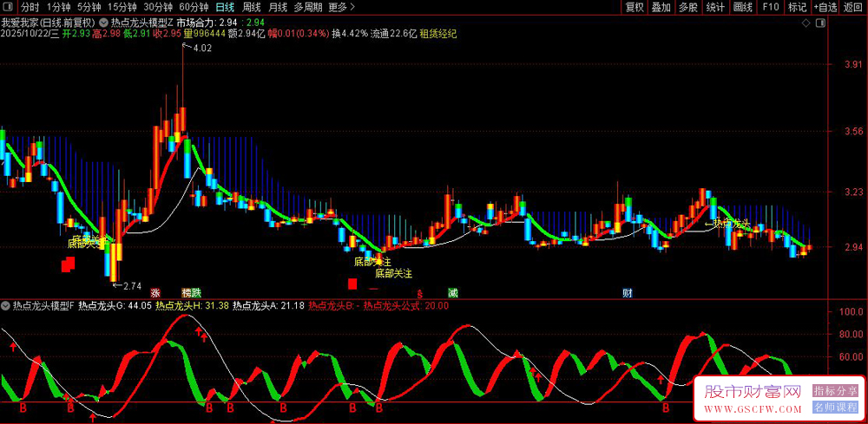
Task: Click 热点龙头H: 31.38 indicator value
Action: point(192,305)
